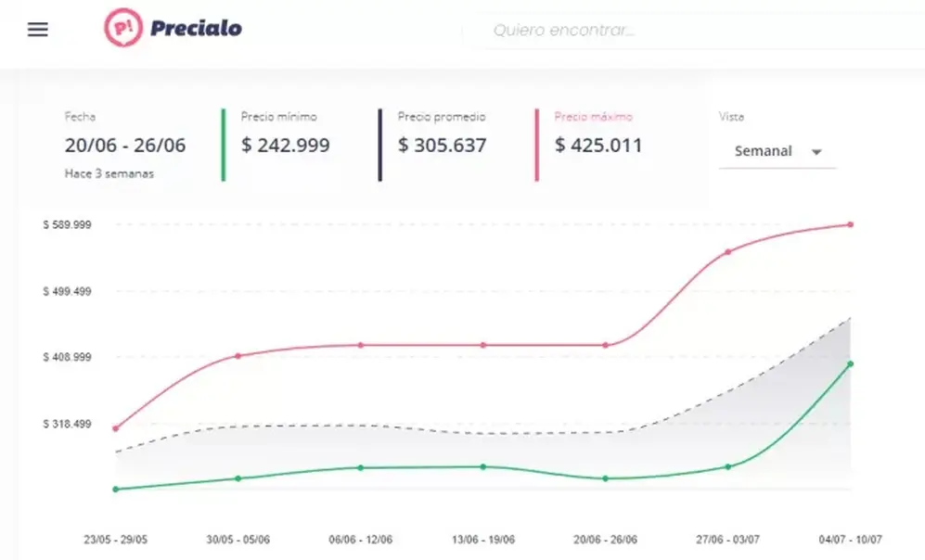
Task: Click the Precialo brand name
Action: [x=196, y=29]
